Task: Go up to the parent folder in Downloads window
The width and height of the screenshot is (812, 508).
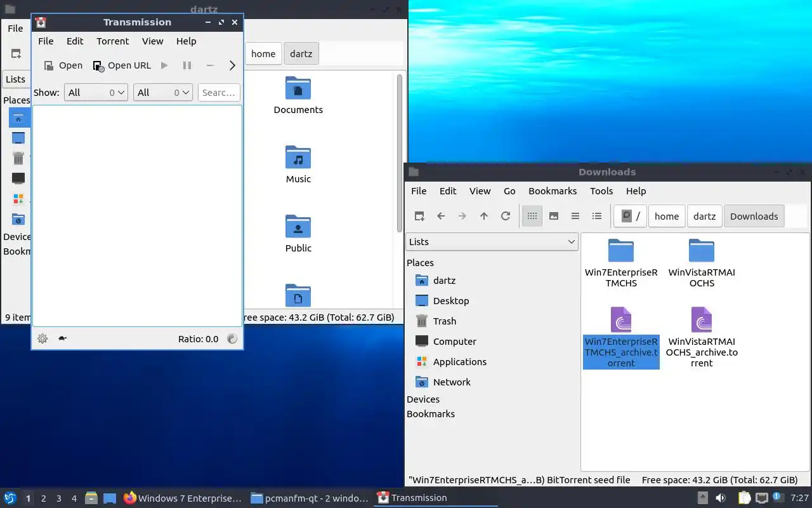Action: tap(484, 217)
